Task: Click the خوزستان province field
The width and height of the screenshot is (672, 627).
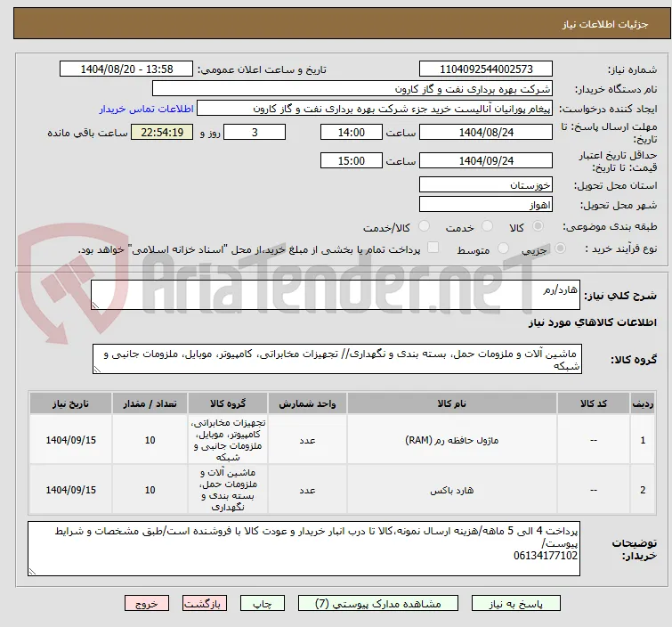Action: (x=486, y=185)
